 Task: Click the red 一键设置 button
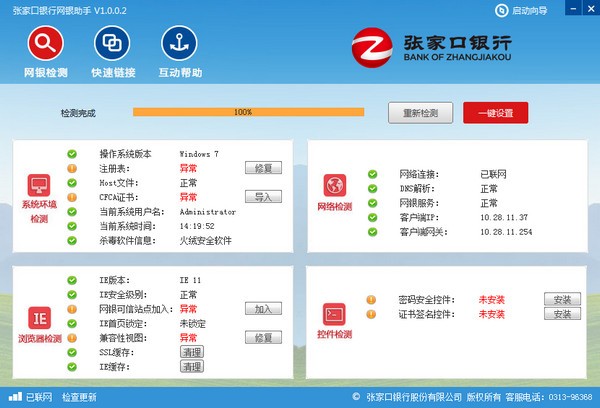[x=496, y=113]
